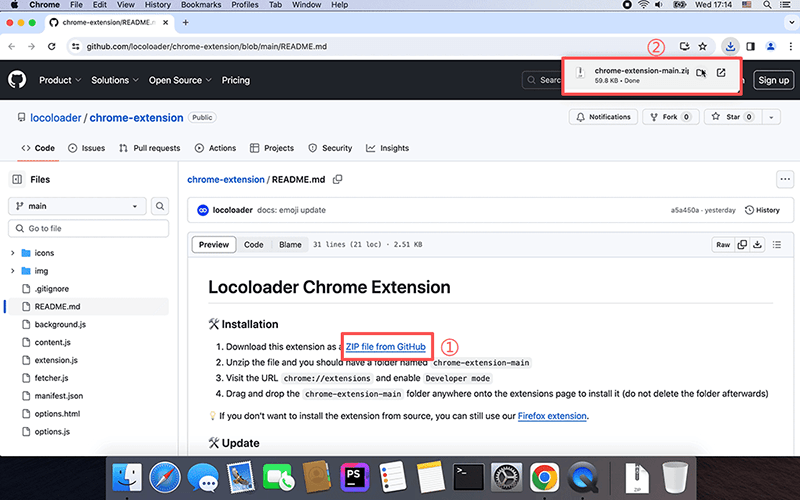Open Spotlight search in menu bar
The width and height of the screenshot is (800, 500).
click(767, 5)
